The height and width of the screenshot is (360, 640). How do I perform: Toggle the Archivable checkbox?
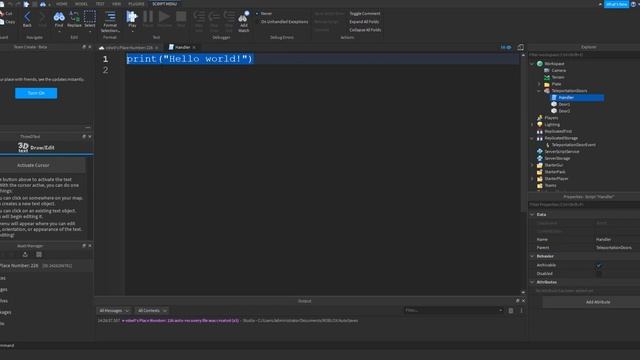click(x=599, y=265)
